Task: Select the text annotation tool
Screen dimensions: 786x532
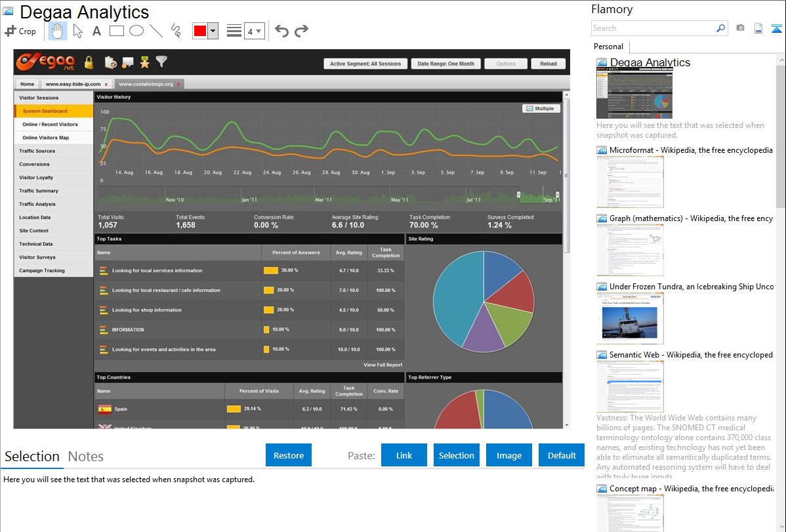Action: click(96, 31)
